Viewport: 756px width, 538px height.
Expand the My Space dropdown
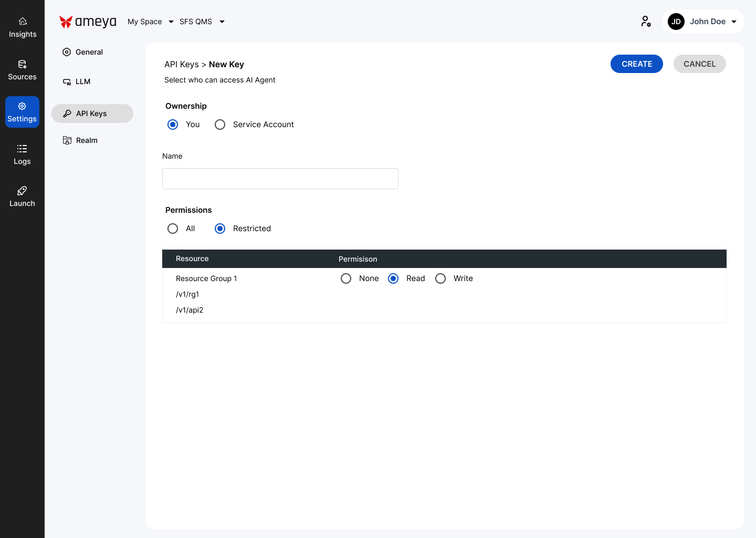tap(151, 22)
